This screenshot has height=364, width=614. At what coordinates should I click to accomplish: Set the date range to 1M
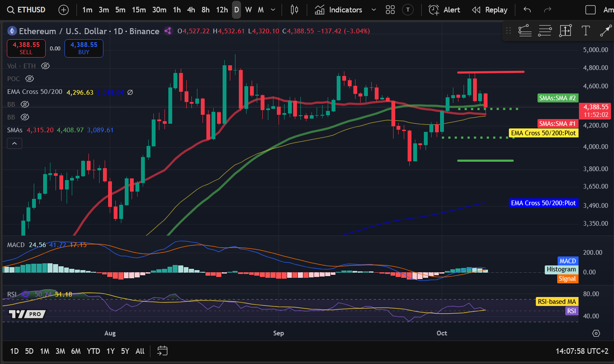44,351
